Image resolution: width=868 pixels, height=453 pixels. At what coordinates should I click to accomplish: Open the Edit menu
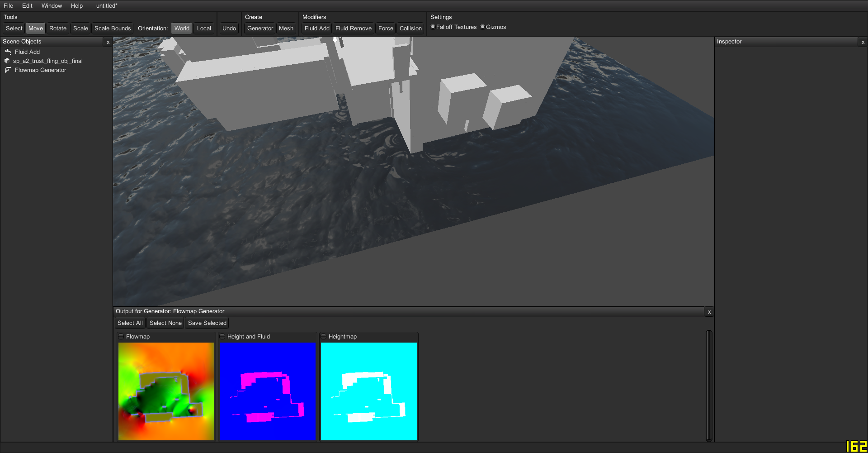(27, 6)
